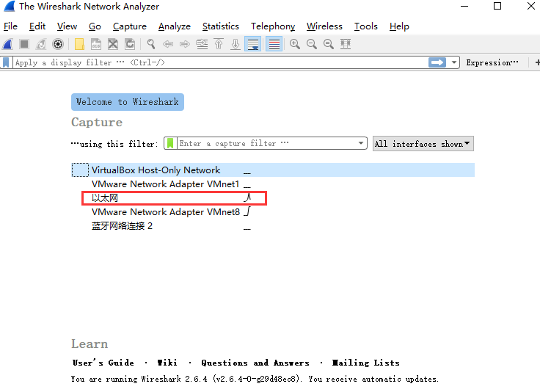The width and height of the screenshot is (540, 392).
Task: Toggle packet list colorization rules
Action: coord(274,44)
